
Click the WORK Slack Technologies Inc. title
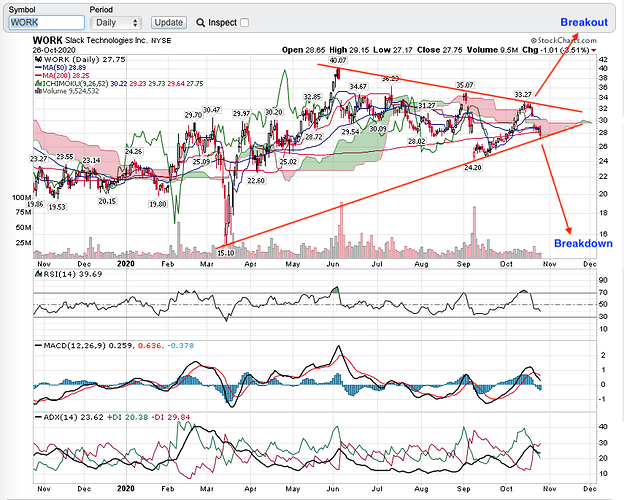(102, 40)
